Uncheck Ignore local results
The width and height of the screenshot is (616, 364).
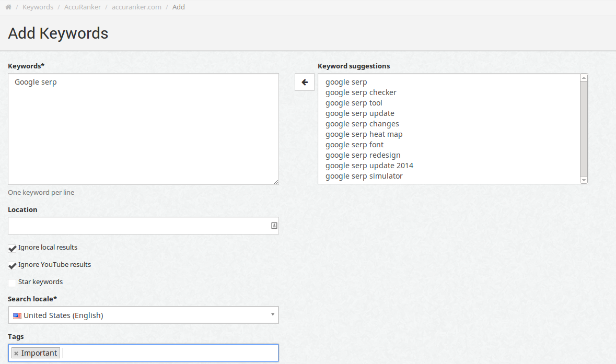(x=12, y=248)
